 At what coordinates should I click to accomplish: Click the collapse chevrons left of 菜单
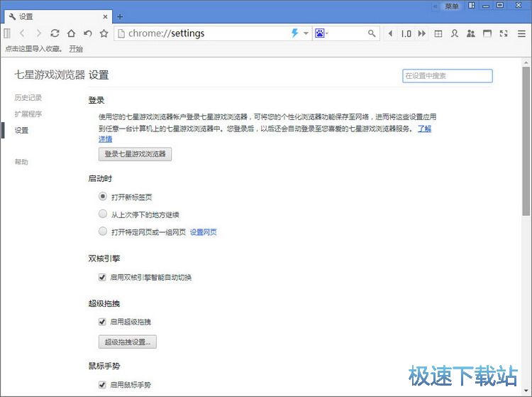click(x=436, y=6)
